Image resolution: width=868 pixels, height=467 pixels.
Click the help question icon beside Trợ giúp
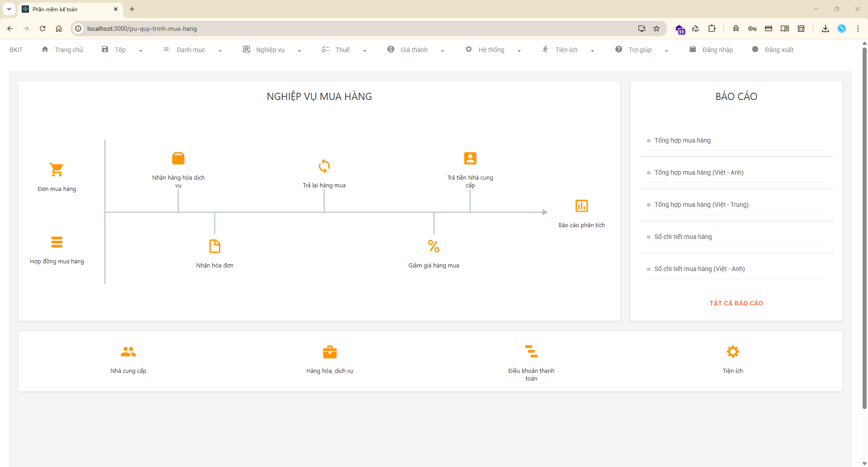pyautogui.click(x=618, y=49)
